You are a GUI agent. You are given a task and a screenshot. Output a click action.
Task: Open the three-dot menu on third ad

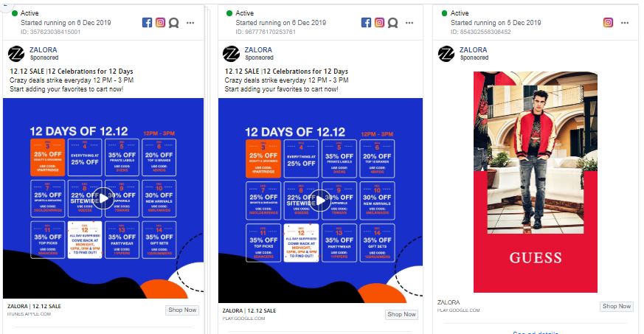pyautogui.click(x=625, y=23)
